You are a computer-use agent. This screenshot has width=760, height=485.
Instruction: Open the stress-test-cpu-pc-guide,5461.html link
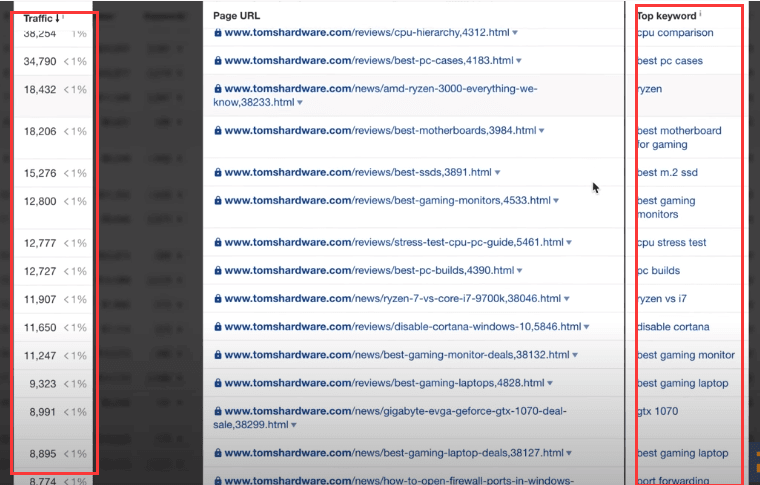(394, 242)
